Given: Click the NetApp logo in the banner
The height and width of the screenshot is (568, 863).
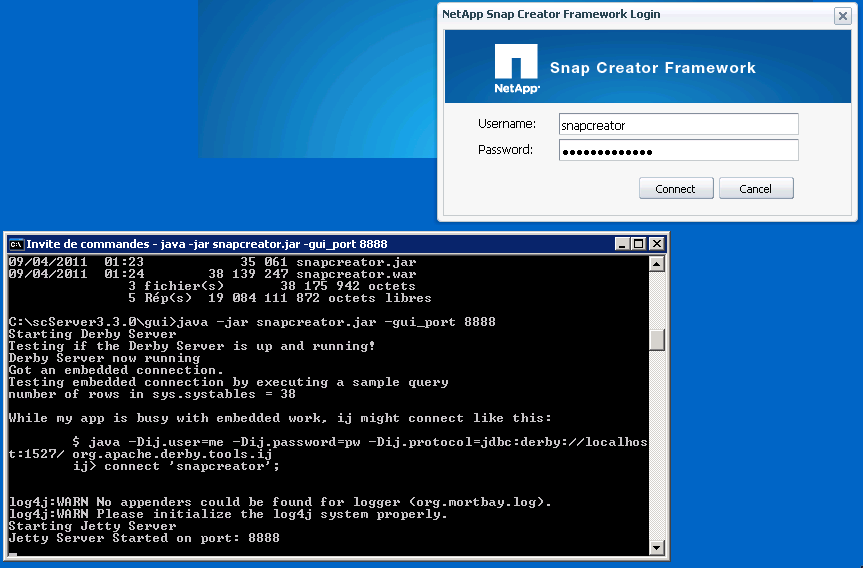Looking at the screenshot, I should [516, 68].
